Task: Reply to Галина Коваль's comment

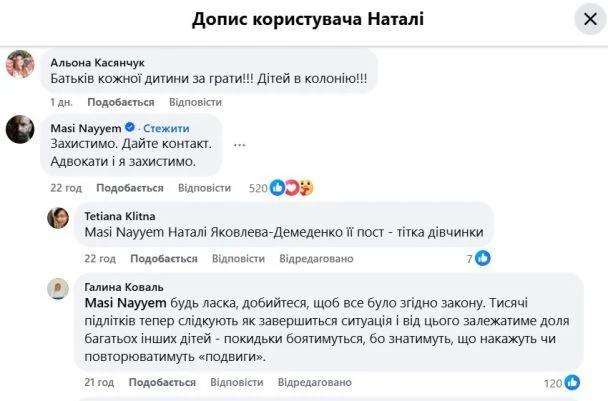Action: 240,382
